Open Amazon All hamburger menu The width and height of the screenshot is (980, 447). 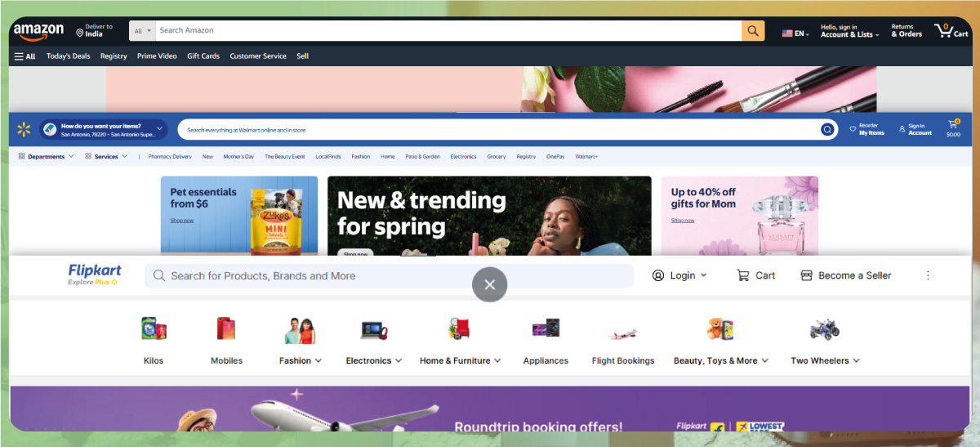(x=24, y=56)
